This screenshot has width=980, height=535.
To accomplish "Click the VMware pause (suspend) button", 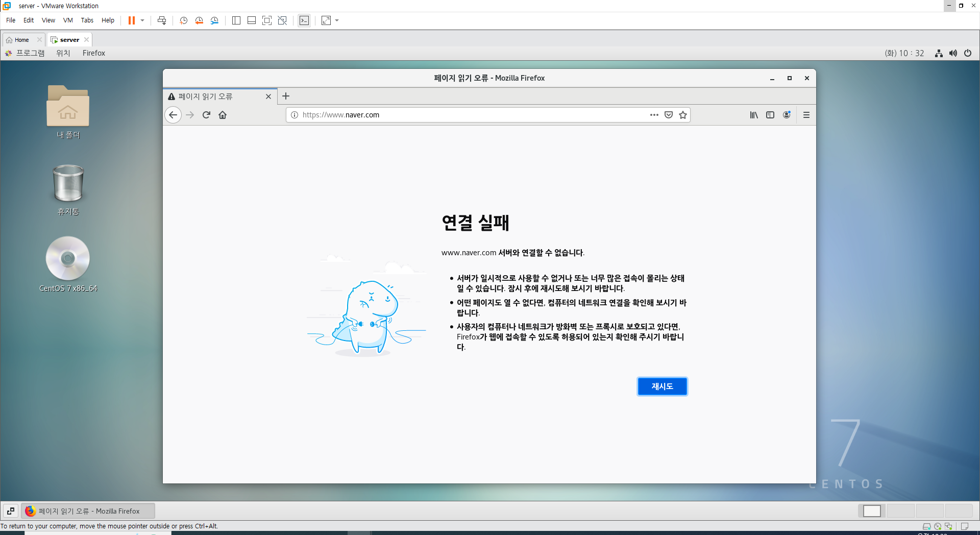I will tap(131, 20).
